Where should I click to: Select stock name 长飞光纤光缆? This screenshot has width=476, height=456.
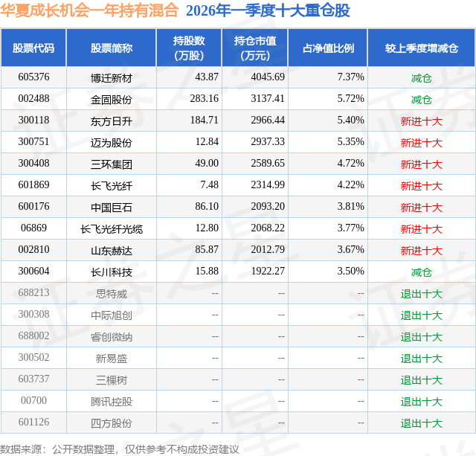(112, 229)
